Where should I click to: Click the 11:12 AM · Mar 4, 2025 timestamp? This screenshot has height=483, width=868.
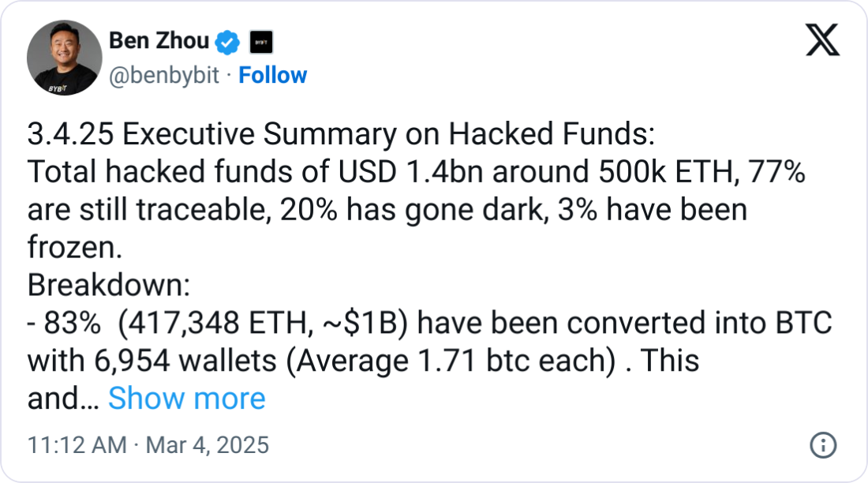[x=148, y=445]
